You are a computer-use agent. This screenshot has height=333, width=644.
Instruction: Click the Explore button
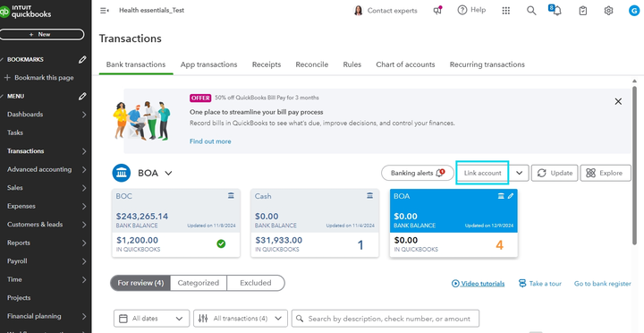[x=606, y=173]
